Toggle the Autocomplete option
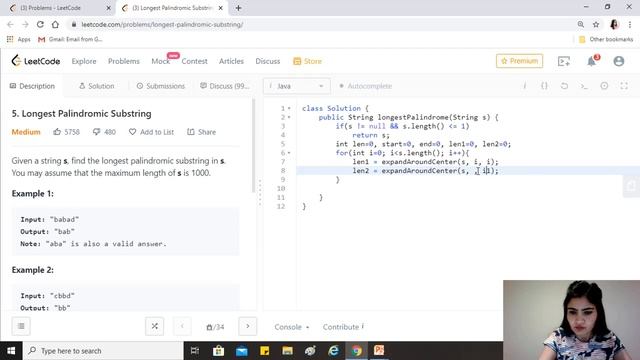The width and height of the screenshot is (640, 360). tap(365, 86)
